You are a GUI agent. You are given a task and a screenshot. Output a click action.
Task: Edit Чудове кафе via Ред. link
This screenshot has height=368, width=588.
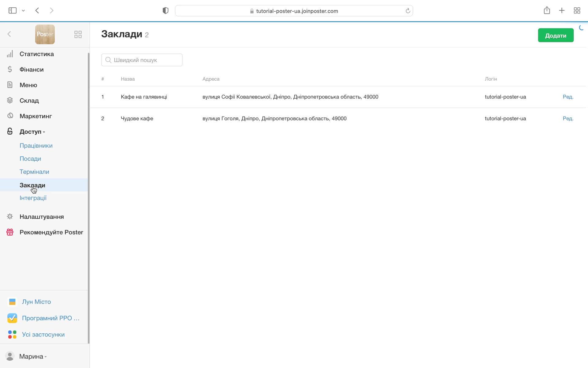[x=568, y=118]
